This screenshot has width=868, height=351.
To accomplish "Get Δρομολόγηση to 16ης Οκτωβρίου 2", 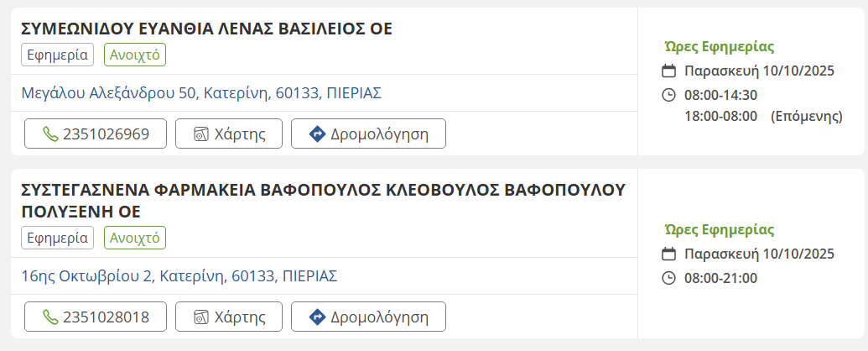I will point(368,317).
